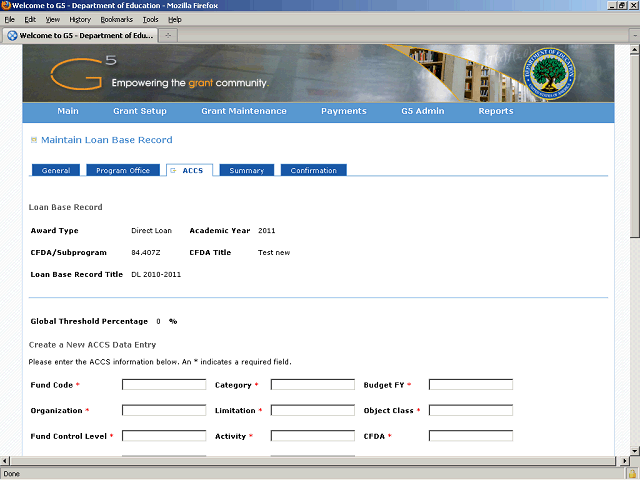Click the Global Threshold Percentage label
640x480 pixels.
coord(89,321)
